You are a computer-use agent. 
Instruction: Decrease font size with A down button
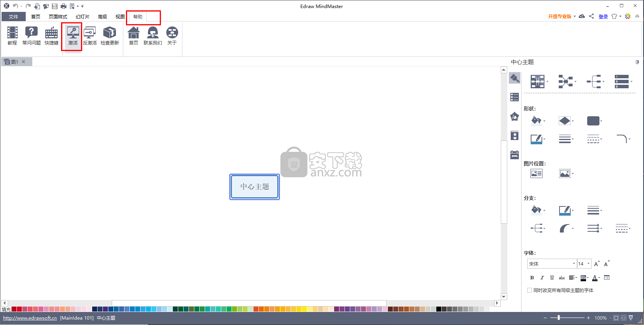(x=607, y=264)
